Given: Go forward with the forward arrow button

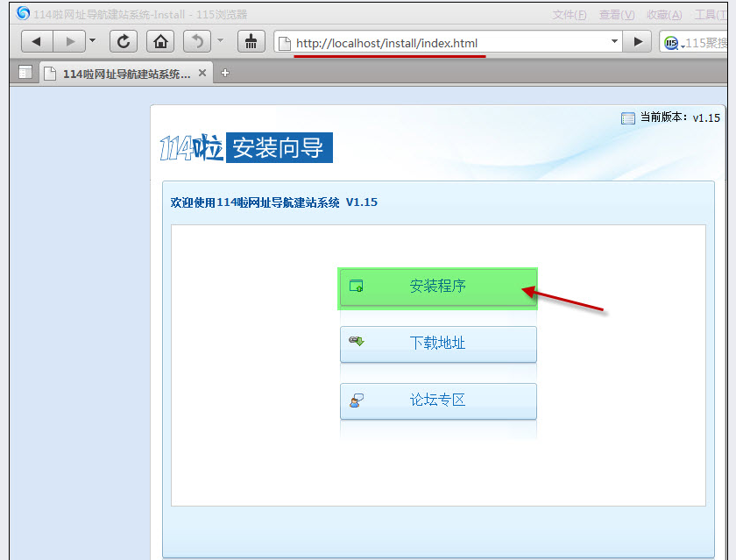Looking at the screenshot, I should (x=69, y=42).
